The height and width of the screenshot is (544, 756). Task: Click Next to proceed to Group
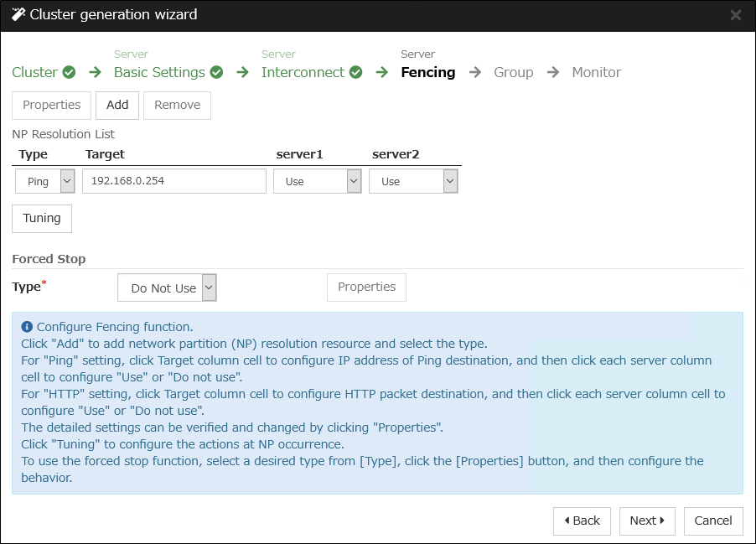pos(647,521)
